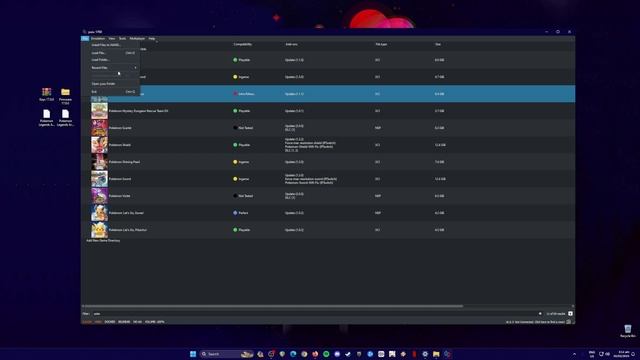Select the Pokemon Violet cover icon

(x=99, y=196)
